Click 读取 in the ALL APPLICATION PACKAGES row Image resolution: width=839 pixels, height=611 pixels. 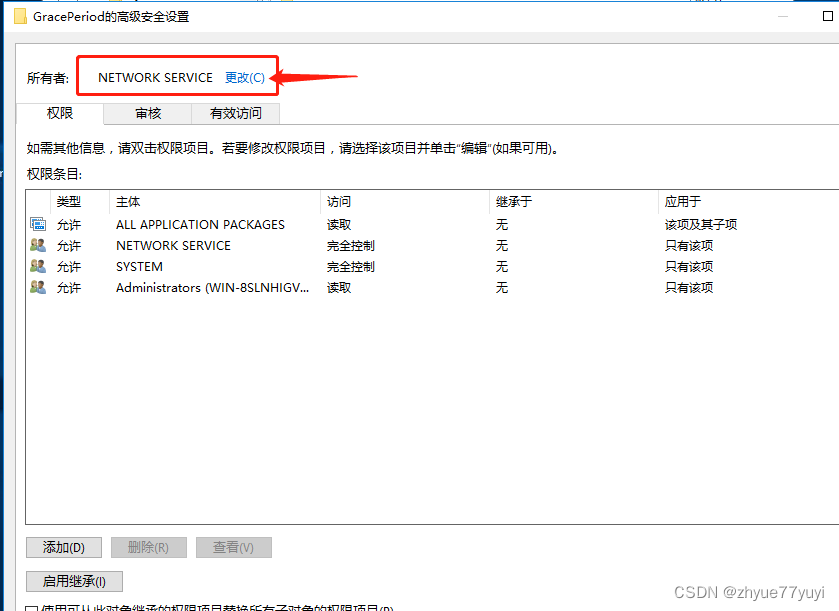[339, 224]
